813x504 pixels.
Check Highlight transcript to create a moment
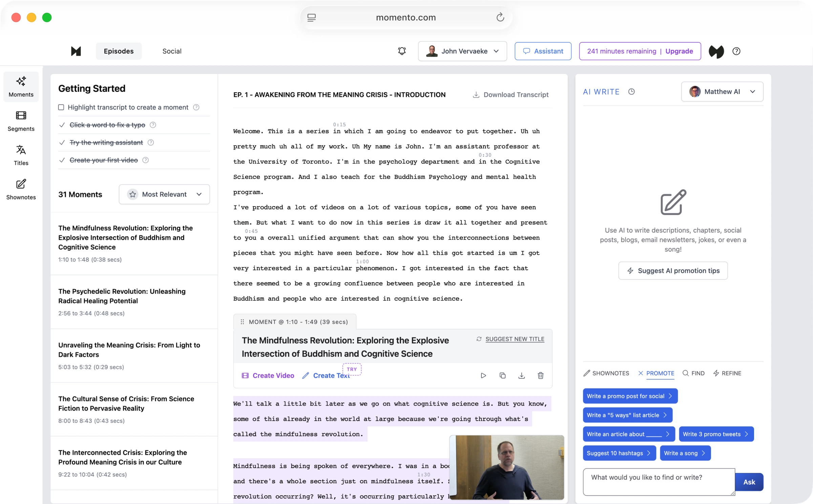61,107
